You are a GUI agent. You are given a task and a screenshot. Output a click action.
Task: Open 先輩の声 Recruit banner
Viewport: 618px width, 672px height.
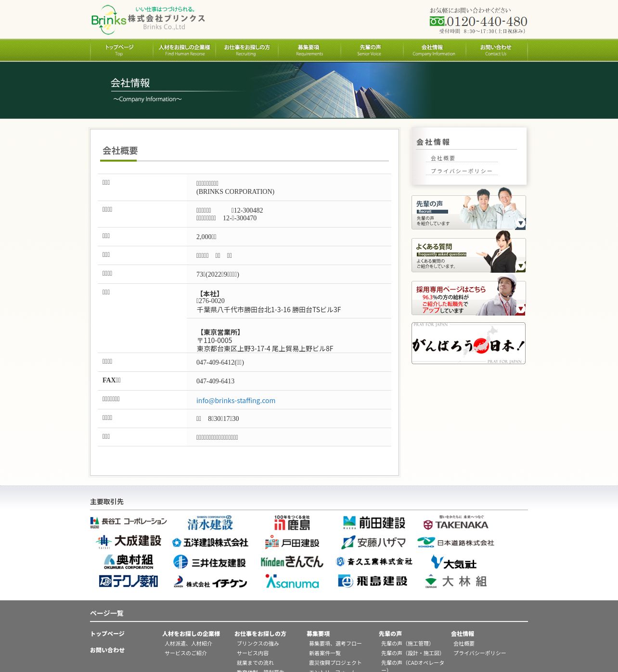tap(468, 209)
